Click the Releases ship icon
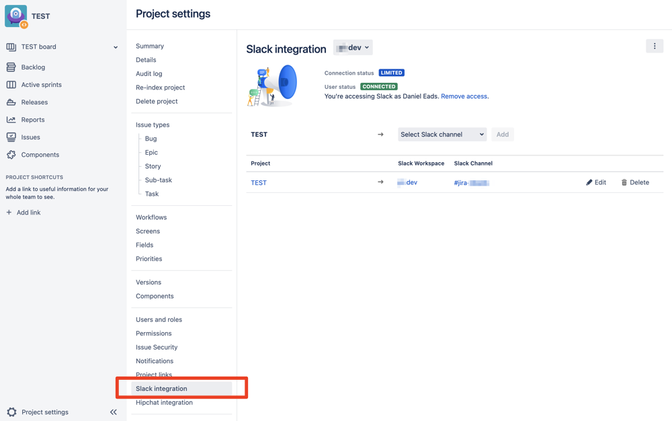Image resolution: width=672 pixels, height=421 pixels. [x=11, y=102]
